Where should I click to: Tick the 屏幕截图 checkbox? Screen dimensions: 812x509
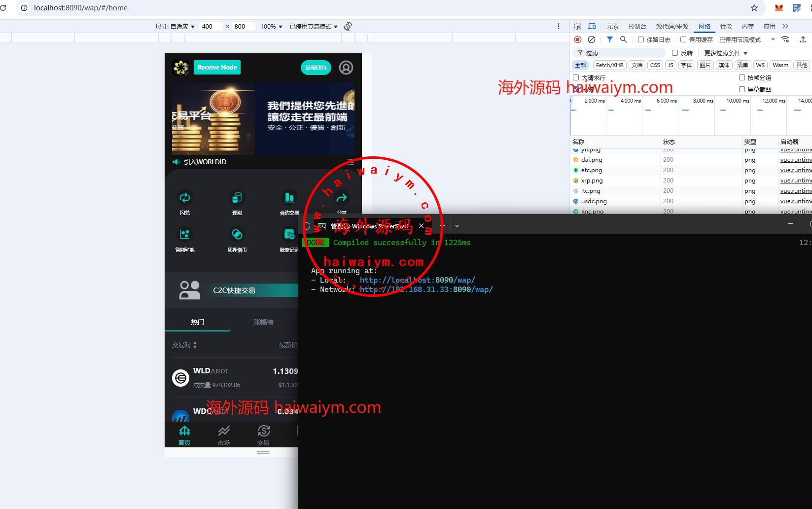point(742,89)
